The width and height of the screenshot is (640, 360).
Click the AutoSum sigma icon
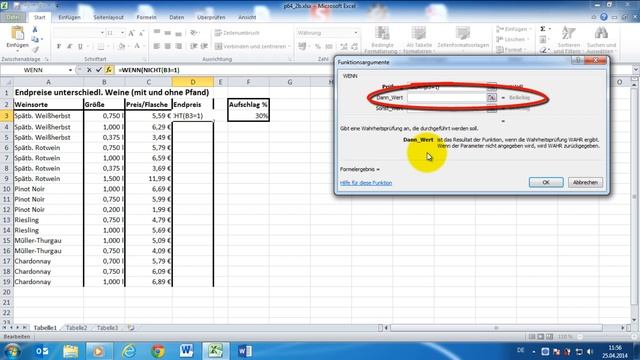[543, 29]
